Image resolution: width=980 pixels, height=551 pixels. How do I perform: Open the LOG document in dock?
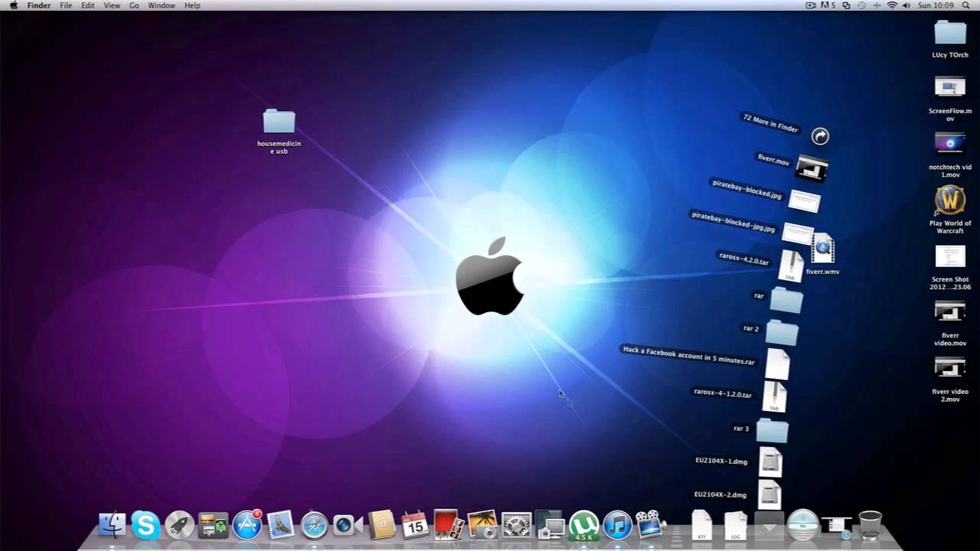coord(735,525)
